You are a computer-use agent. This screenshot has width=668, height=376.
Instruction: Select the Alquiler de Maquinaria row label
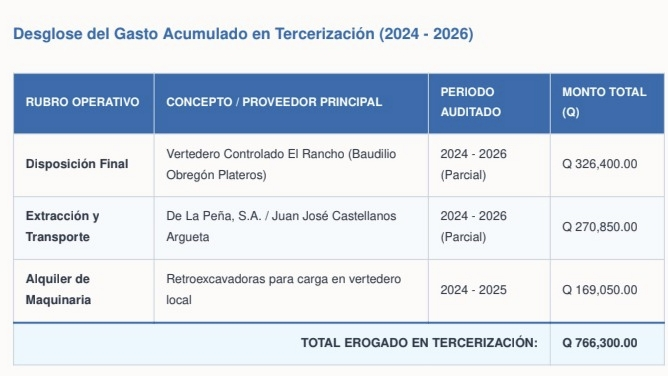58,290
